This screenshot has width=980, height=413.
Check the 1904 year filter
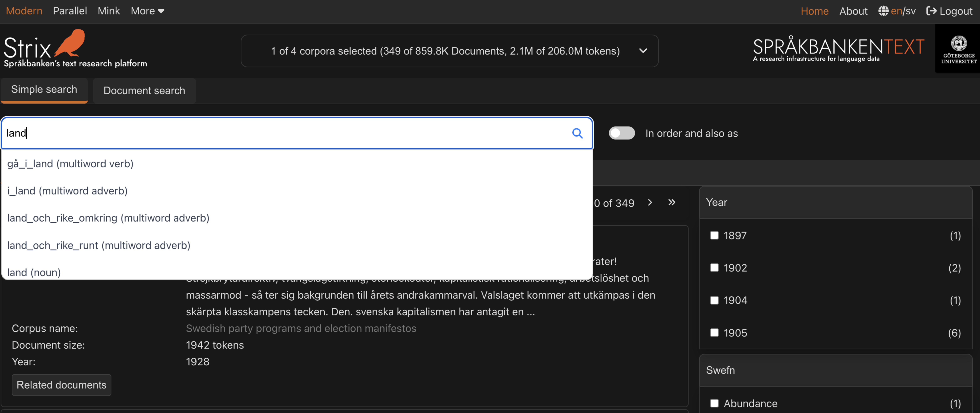coord(714,300)
